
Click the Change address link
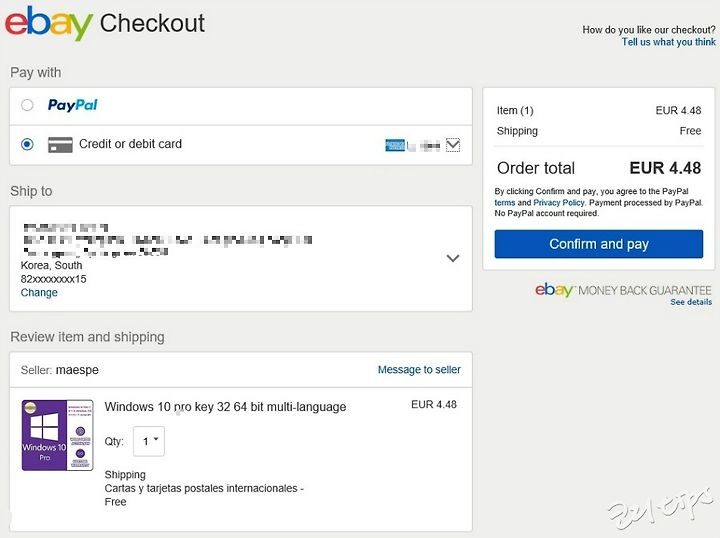pyautogui.click(x=39, y=292)
